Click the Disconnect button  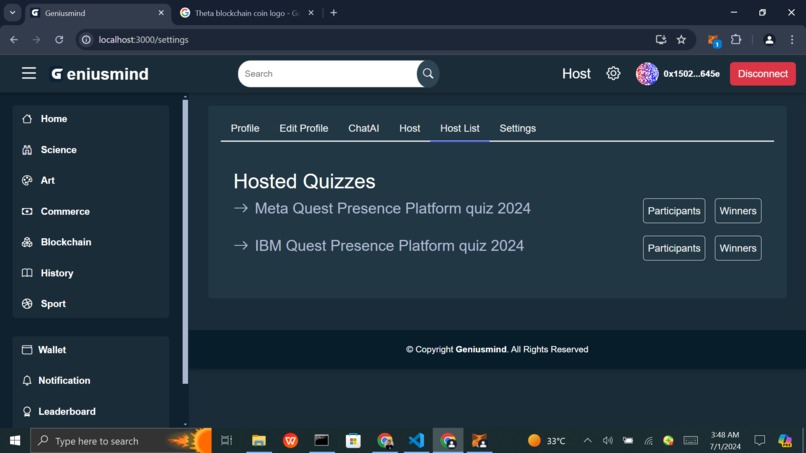(x=763, y=74)
